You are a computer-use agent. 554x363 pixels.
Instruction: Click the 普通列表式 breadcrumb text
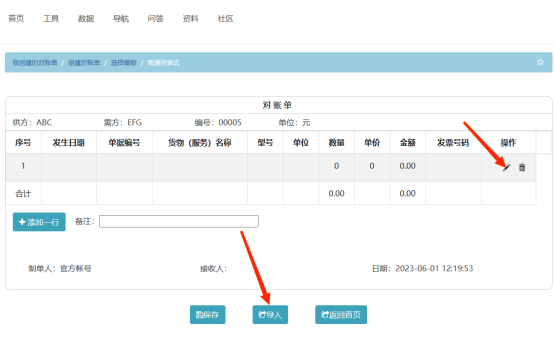point(163,63)
